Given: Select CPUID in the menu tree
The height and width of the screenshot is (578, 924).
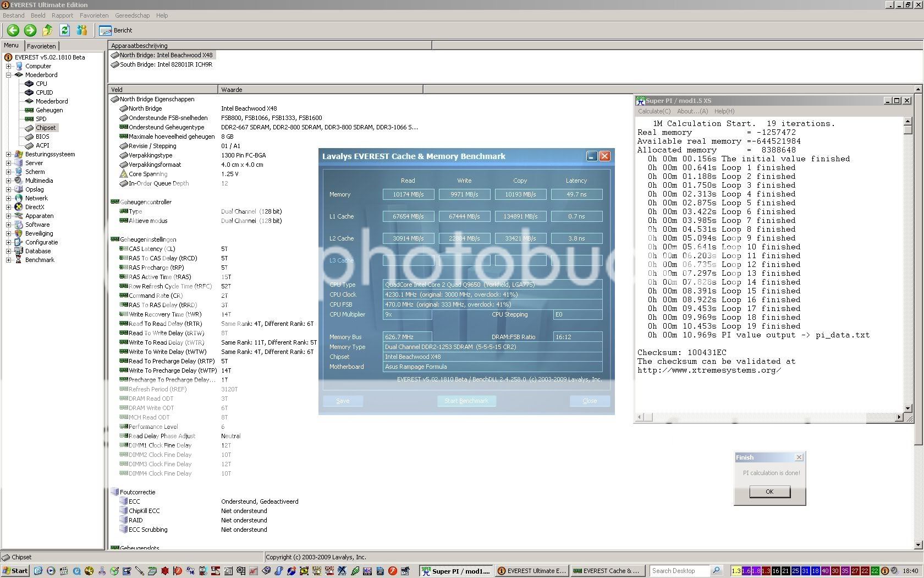Looking at the screenshot, I should point(44,92).
